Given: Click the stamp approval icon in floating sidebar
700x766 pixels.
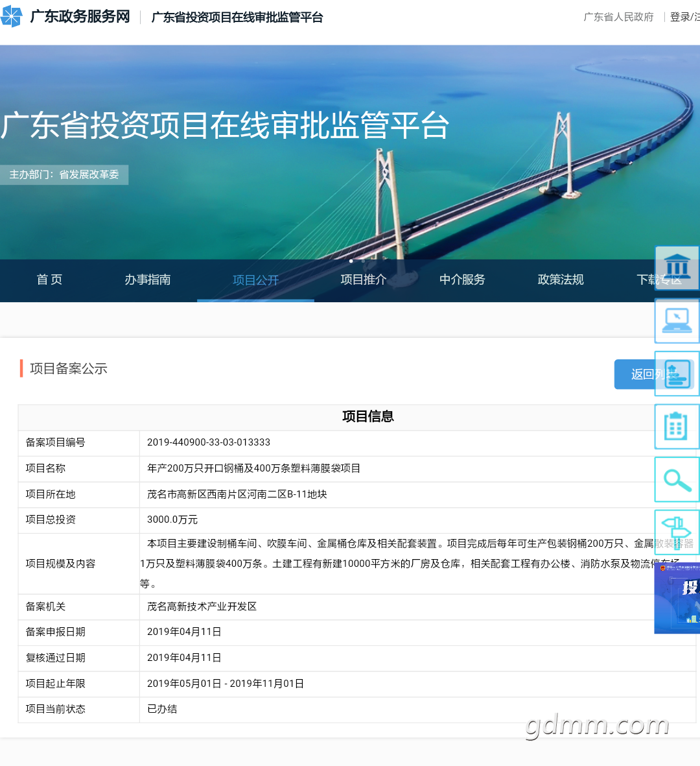Looking at the screenshot, I should click(677, 374).
